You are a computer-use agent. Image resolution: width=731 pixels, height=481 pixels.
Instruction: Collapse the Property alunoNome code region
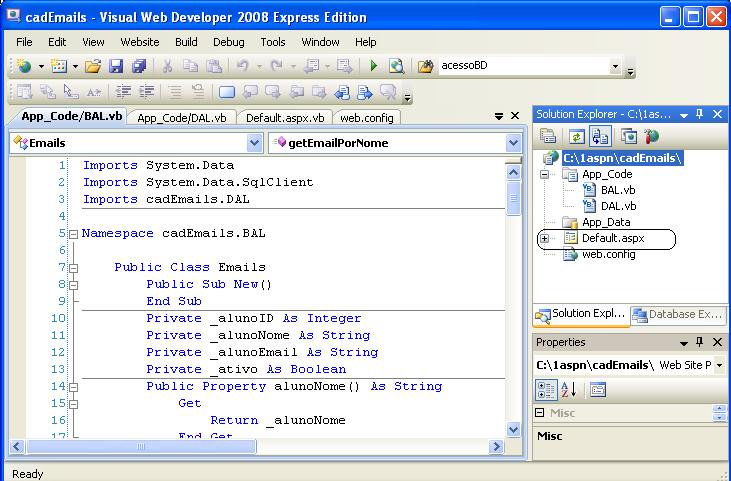[x=73, y=387]
